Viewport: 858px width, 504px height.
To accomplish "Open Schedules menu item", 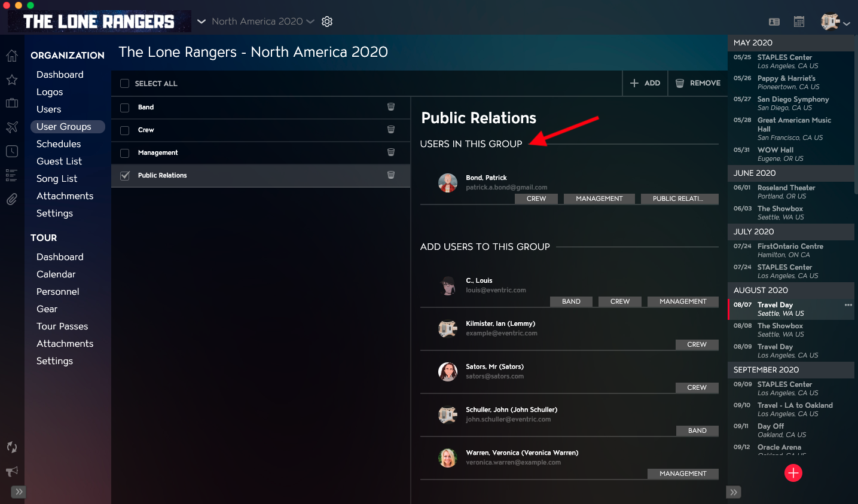I will [59, 144].
